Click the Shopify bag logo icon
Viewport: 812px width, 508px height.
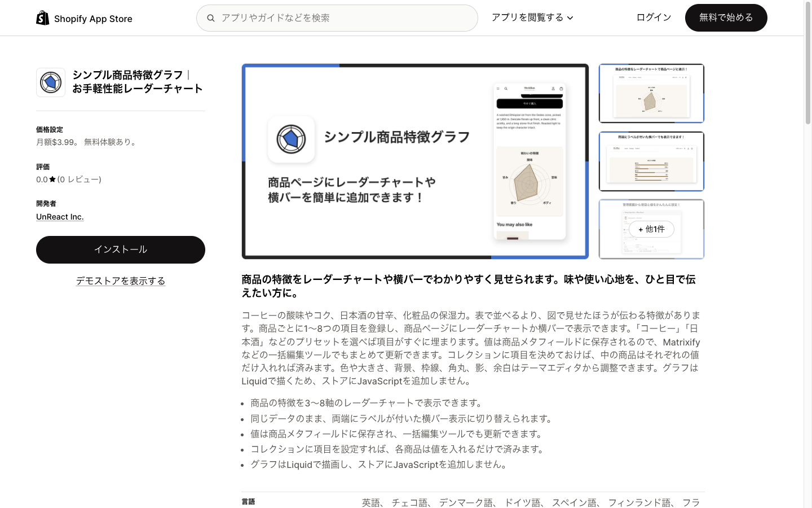coord(43,18)
